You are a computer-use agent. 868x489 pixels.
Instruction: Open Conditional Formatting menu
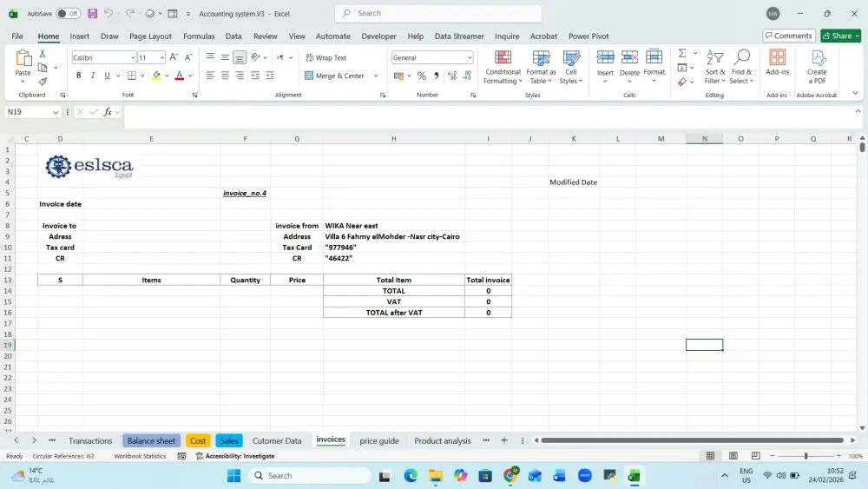coord(503,67)
